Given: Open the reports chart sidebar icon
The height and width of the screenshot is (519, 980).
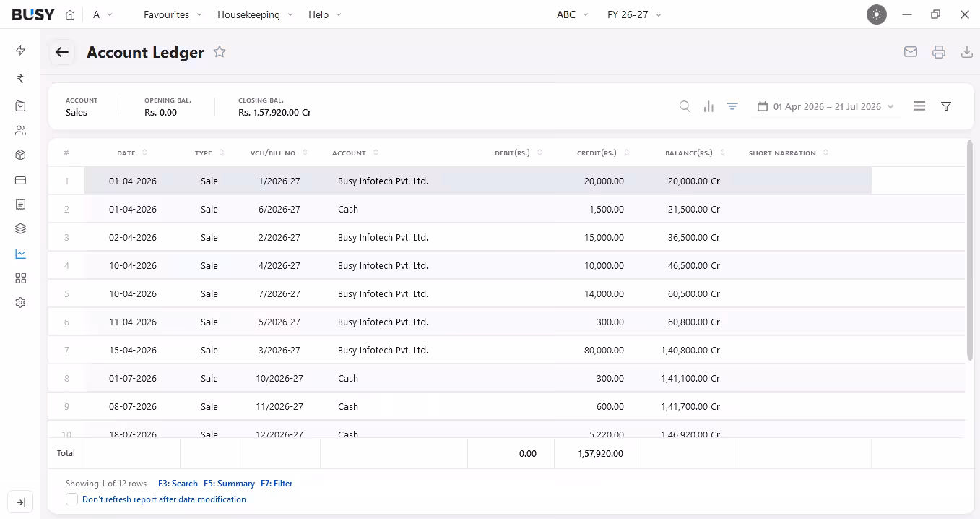Looking at the screenshot, I should click(20, 254).
